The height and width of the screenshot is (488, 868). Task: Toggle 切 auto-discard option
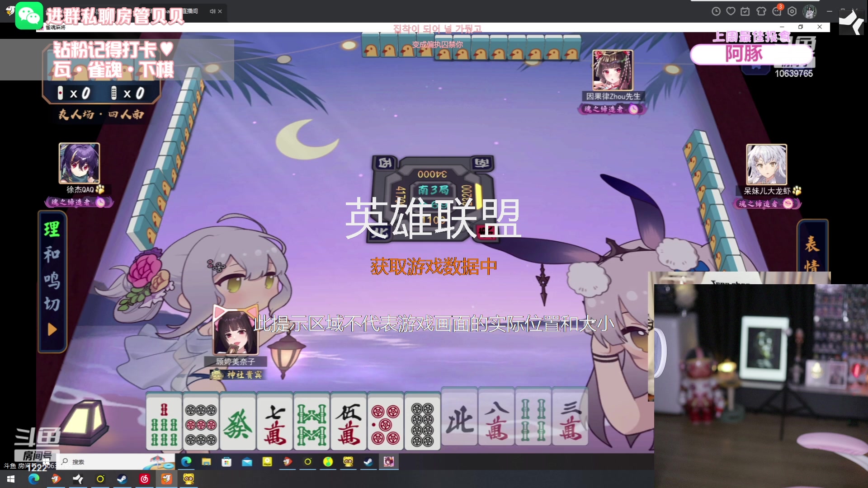tap(52, 304)
